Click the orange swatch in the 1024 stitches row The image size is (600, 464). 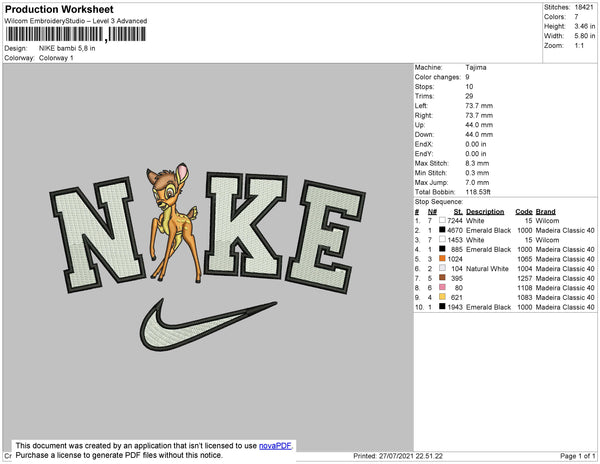442,259
